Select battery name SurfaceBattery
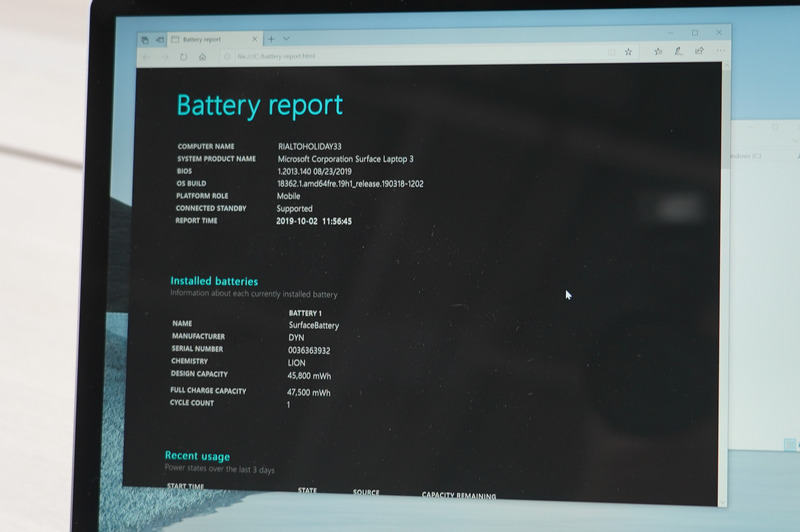Image resolution: width=800 pixels, height=532 pixels. (314, 325)
